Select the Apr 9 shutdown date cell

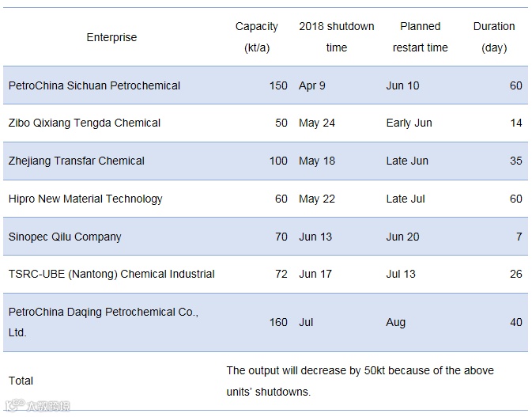(x=312, y=85)
